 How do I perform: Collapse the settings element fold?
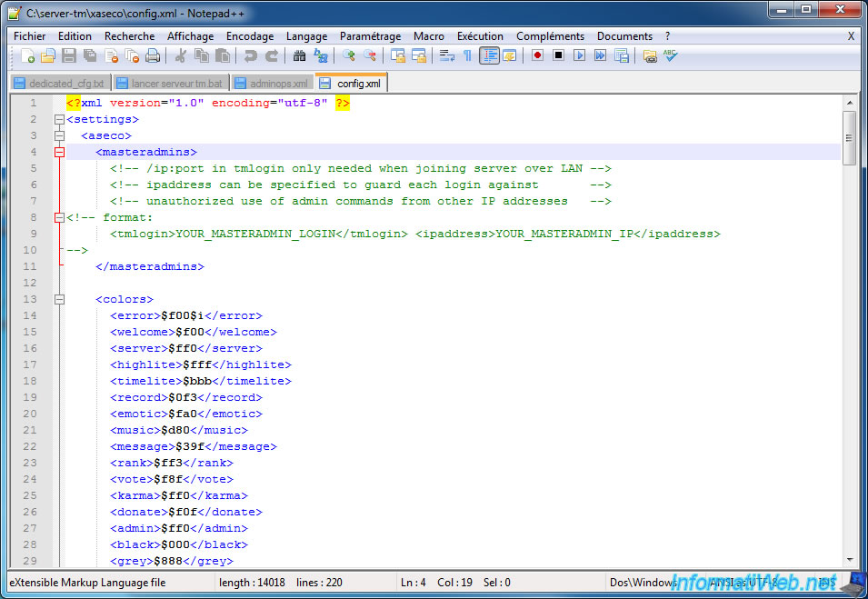(x=58, y=118)
